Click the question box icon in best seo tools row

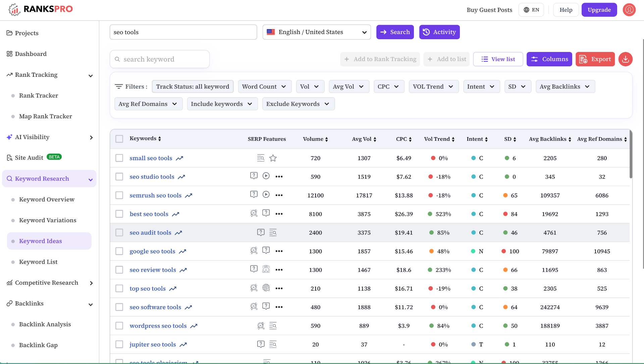point(266,213)
